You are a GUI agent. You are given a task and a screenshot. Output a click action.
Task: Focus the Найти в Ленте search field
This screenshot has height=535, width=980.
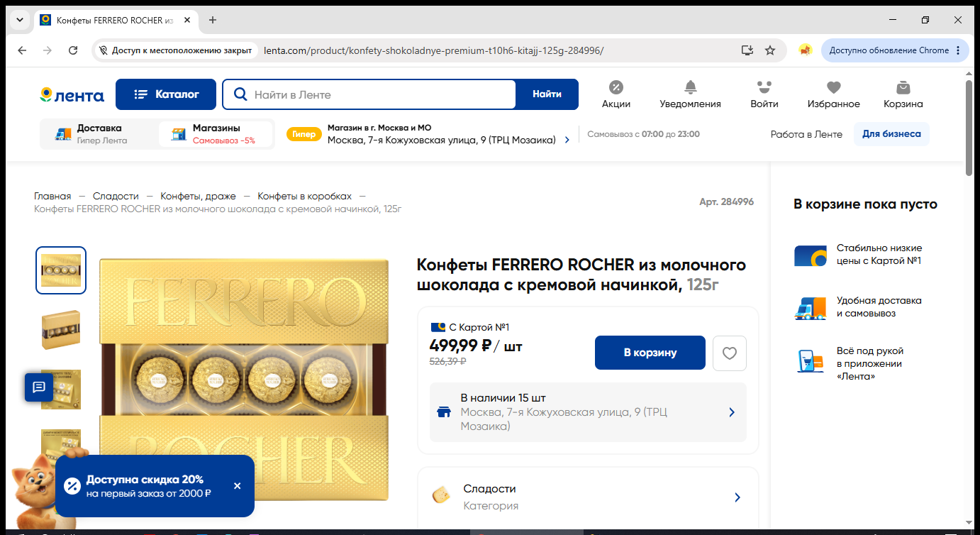click(369, 94)
